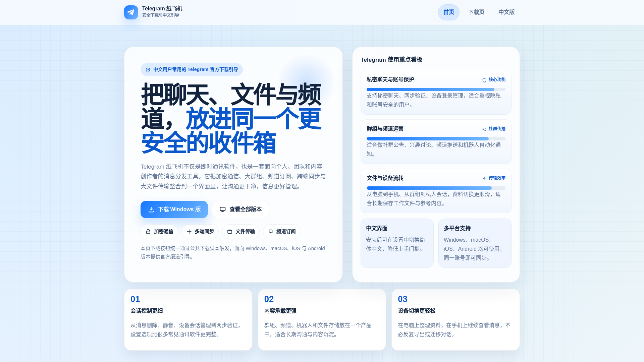Select the 文件传输 feature chip

tap(241, 232)
